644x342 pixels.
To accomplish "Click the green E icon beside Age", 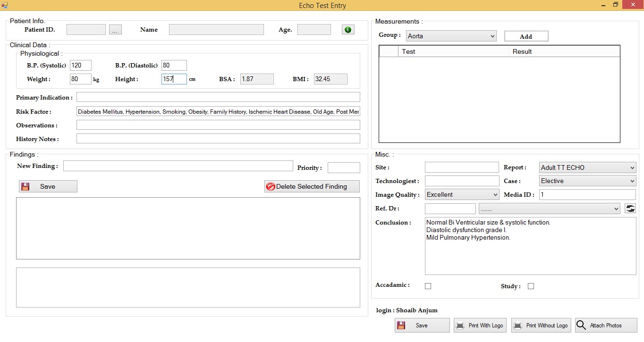I will click(348, 30).
